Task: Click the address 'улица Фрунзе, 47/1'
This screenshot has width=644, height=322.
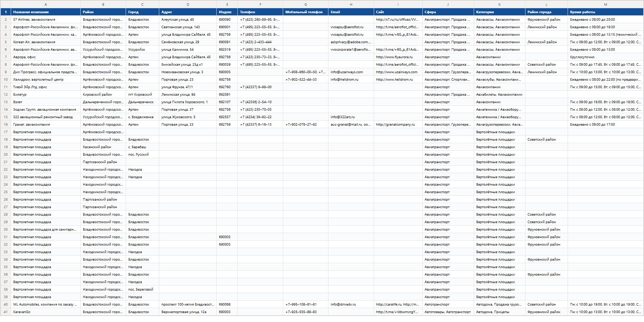Action: pyautogui.click(x=188, y=87)
